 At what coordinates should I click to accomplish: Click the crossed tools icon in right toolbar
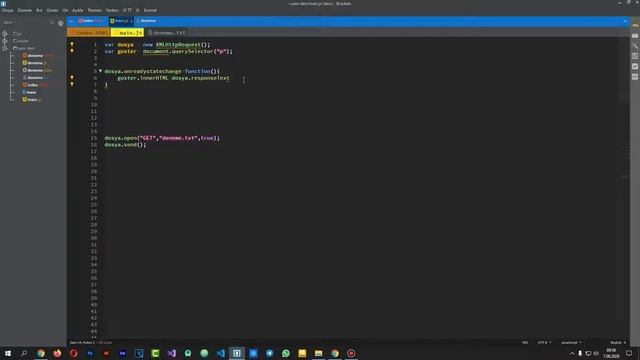click(635, 46)
